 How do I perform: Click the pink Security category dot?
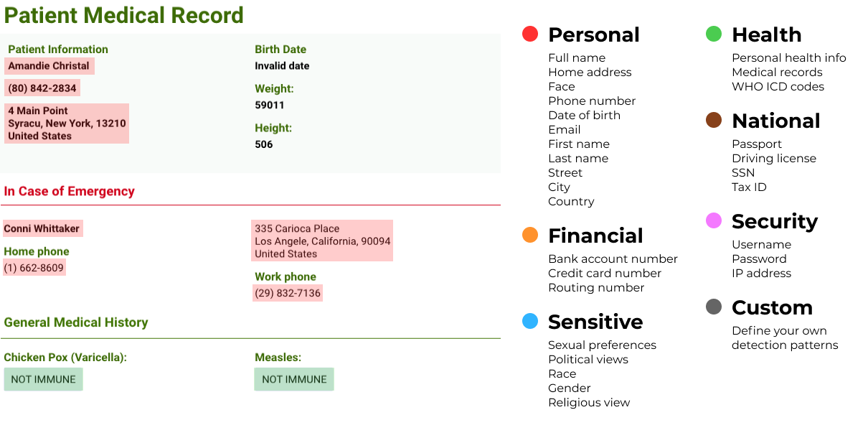point(714,220)
